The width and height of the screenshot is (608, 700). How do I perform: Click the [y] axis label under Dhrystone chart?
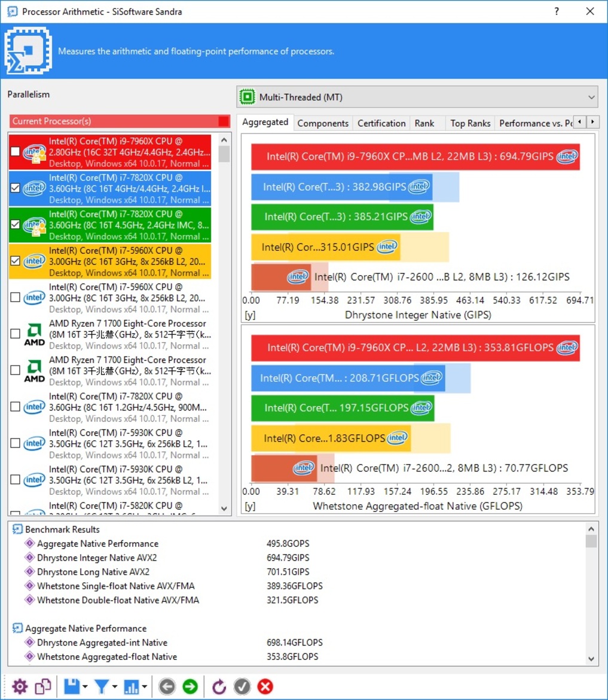pyautogui.click(x=250, y=315)
